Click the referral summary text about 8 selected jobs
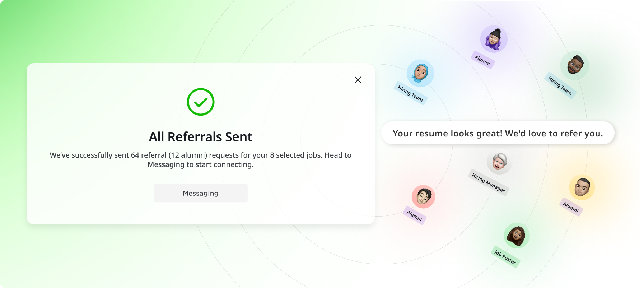This screenshot has height=288, width=644. point(200,160)
